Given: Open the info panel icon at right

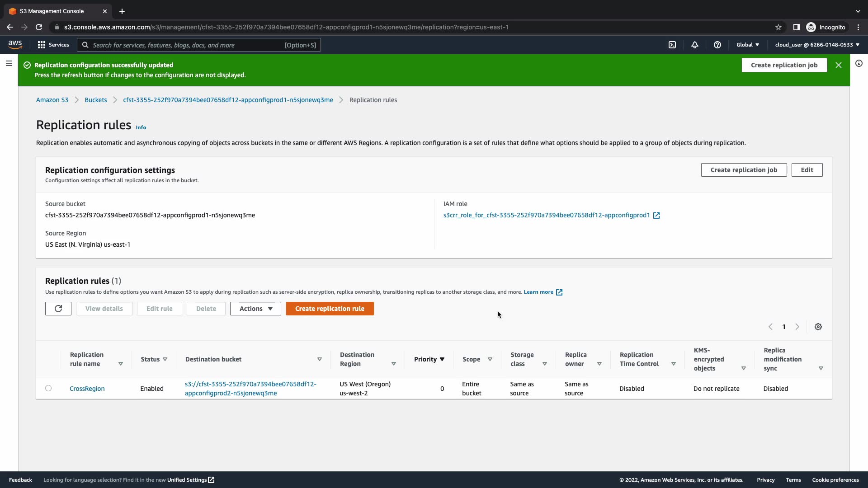Looking at the screenshot, I should click(x=859, y=64).
